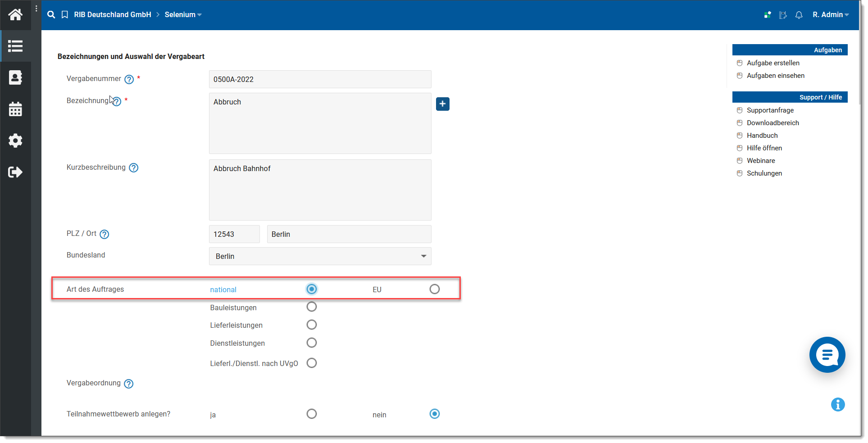Click Aufgabe erstellen link
868x443 pixels.
(x=773, y=63)
